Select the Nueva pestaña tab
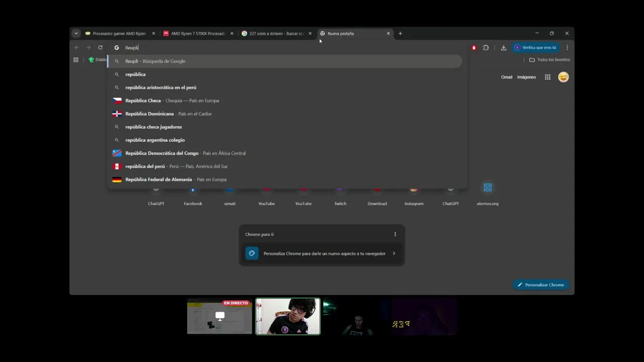 pyautogui.click(x=355, y=33)
